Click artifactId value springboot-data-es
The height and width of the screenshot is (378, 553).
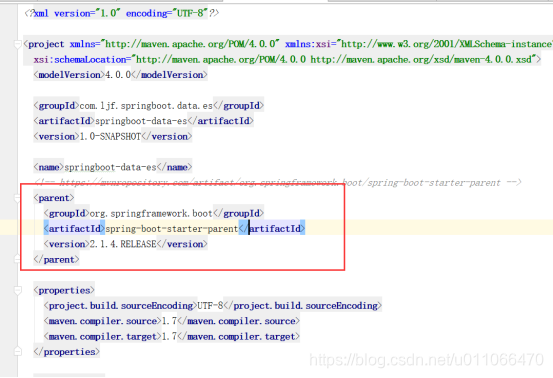[x=141, y=121]
